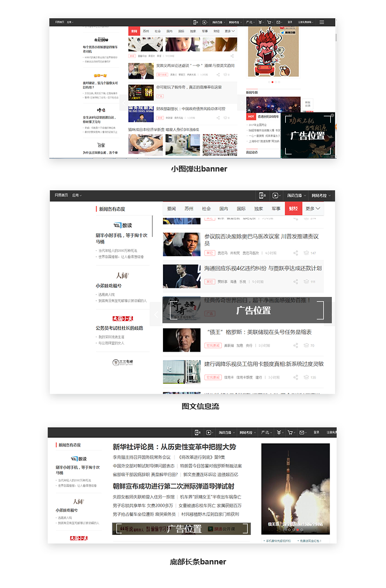The height and width of the screenshot is (588, 386).
Task: Select 国际 tab in 图文信息流 screenshot
Action: (x=241, y=209)
